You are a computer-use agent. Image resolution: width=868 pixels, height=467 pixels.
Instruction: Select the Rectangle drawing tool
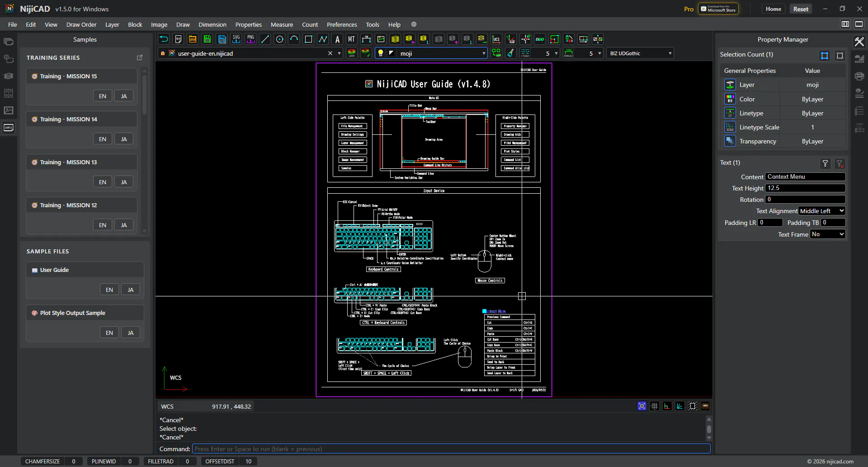(x=309, y=39)
